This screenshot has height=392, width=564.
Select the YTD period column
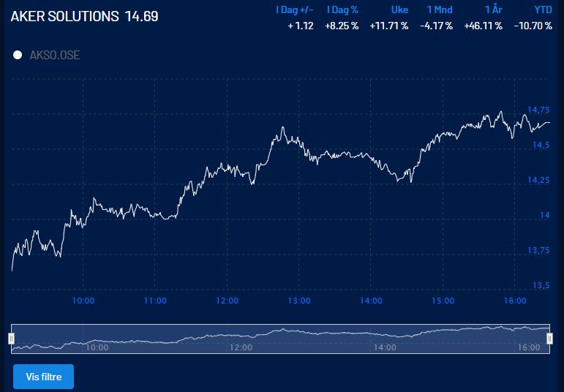coord(542,10)
